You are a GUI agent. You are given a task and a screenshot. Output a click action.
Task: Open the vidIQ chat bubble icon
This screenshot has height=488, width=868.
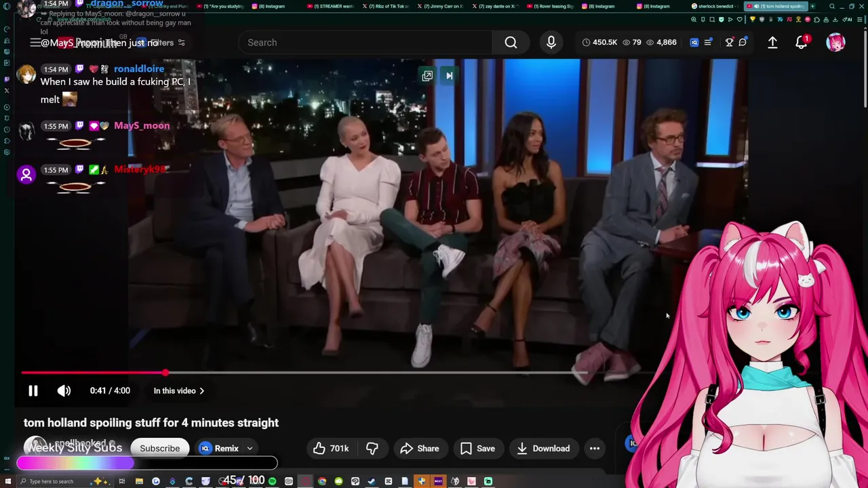[x=743, y=43]
